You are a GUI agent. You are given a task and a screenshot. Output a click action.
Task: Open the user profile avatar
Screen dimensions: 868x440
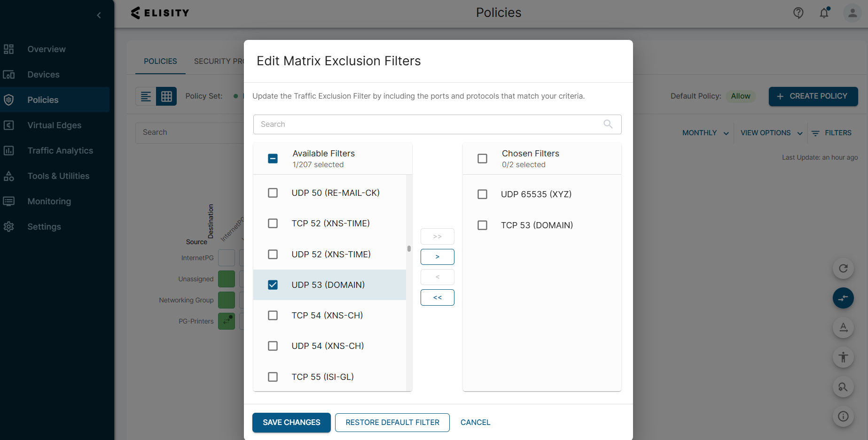(x=852, y=13)
